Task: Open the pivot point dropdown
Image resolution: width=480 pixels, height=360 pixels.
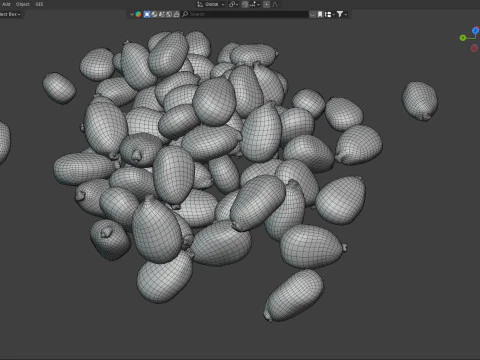Action: coord(233,4)
